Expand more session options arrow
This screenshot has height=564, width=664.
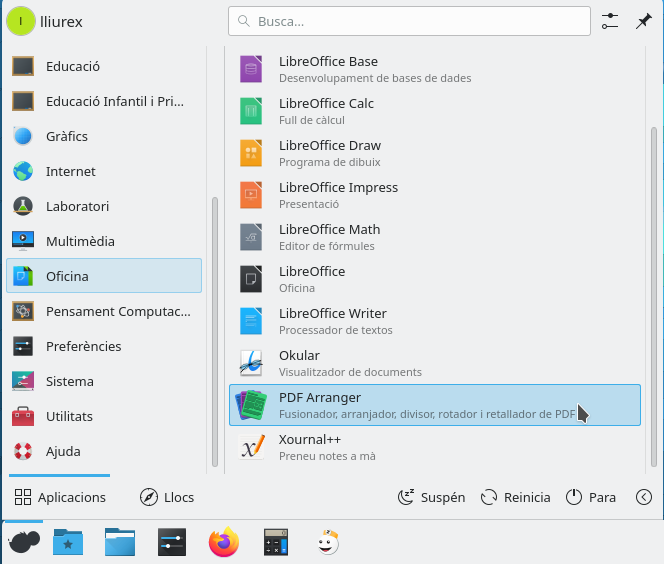point(644,497)
